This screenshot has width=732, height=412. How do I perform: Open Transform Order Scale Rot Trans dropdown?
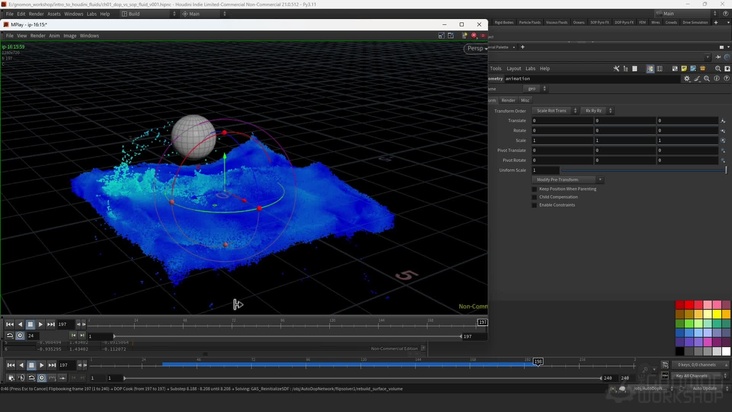(x=555, y=111)
